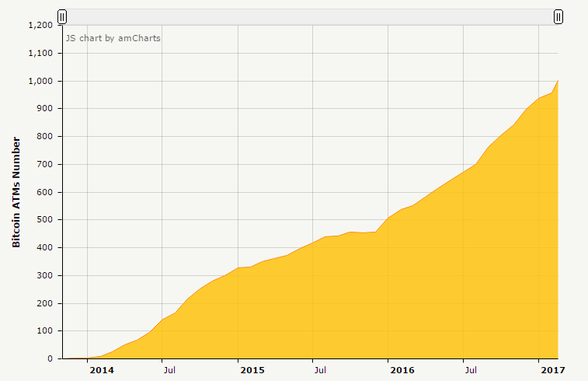Click the 1,000 value on the y-axis
The image size is (588, 381).
40,81
